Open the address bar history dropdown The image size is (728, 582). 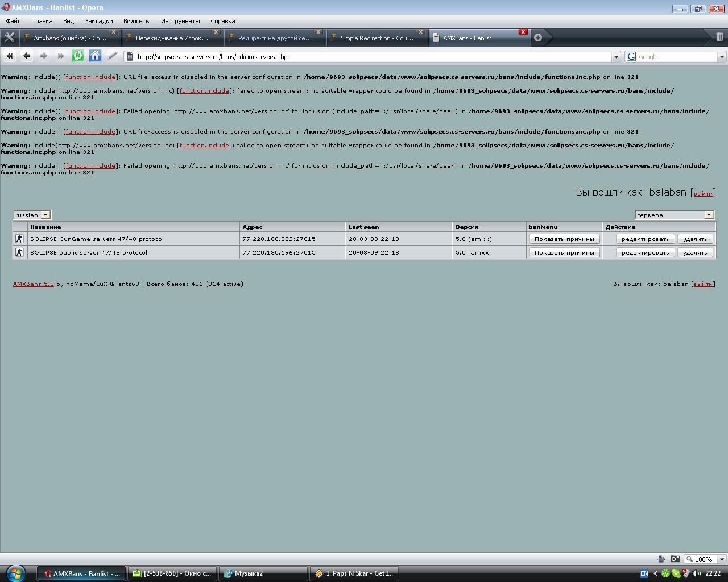point(615,56)
